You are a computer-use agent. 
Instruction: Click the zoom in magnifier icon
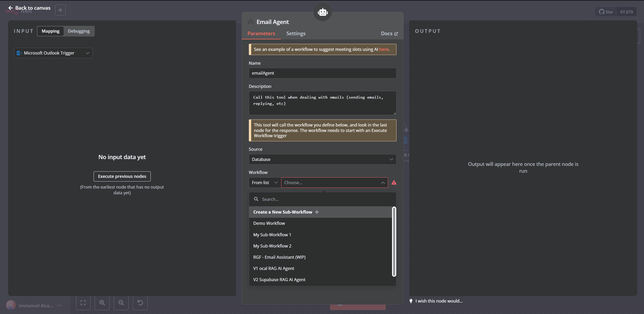click(102, 303)
